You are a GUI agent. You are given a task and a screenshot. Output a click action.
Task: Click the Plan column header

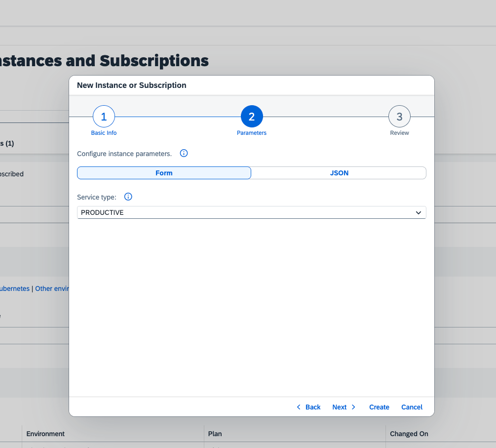tap(215, 434)
